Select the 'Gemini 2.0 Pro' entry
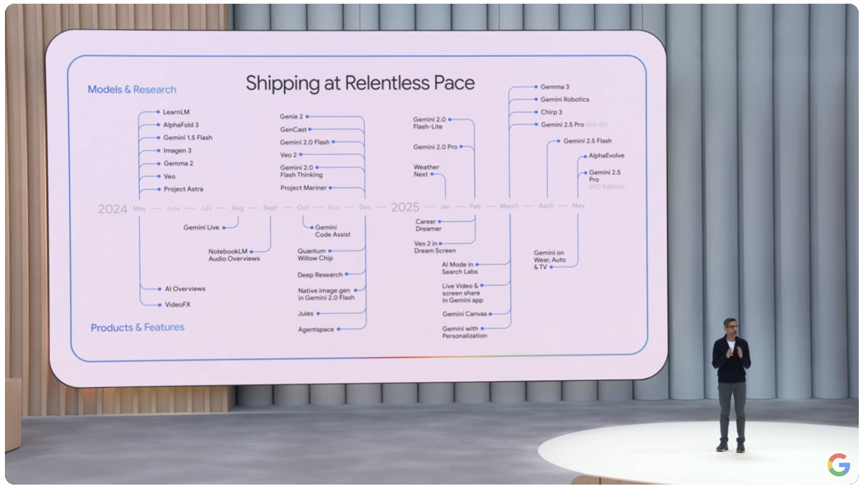 [x=436, y=147]
